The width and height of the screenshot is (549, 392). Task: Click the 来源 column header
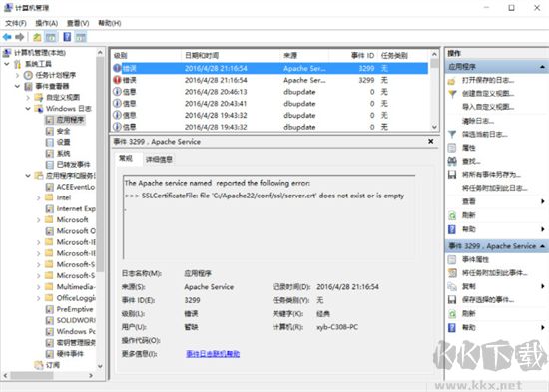point(304,55)
